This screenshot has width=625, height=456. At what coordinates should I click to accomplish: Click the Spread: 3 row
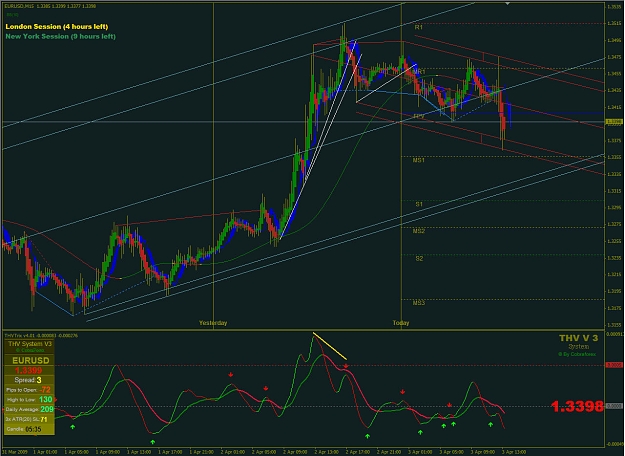click(29, 380)
